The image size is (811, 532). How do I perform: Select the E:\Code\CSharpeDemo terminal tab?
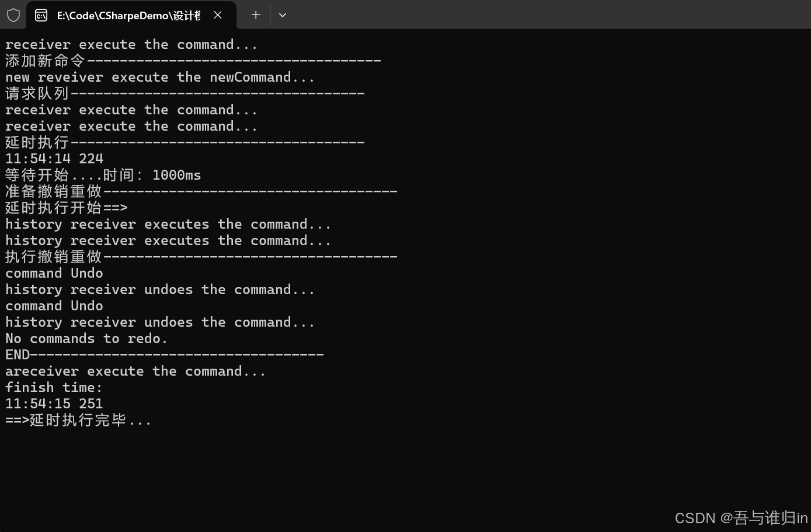tap(131, 15)
